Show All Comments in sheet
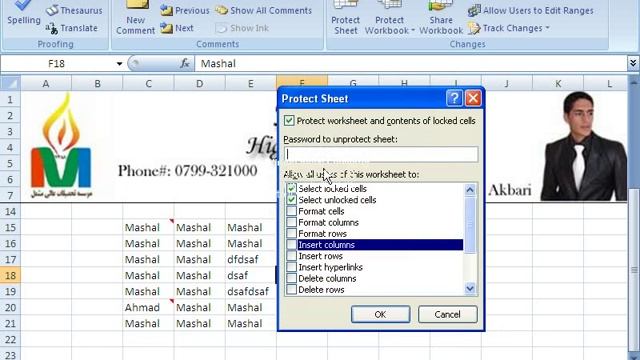The height and width of the screenshot is (360, 640). [263, 10]
